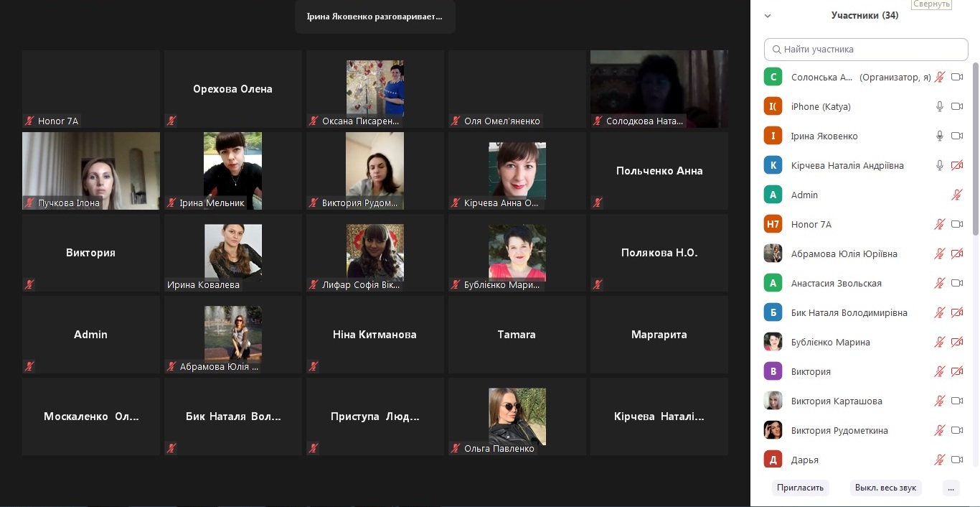Toggle camera for Виктория Карташова in list
980x507 pixels.
956,401
